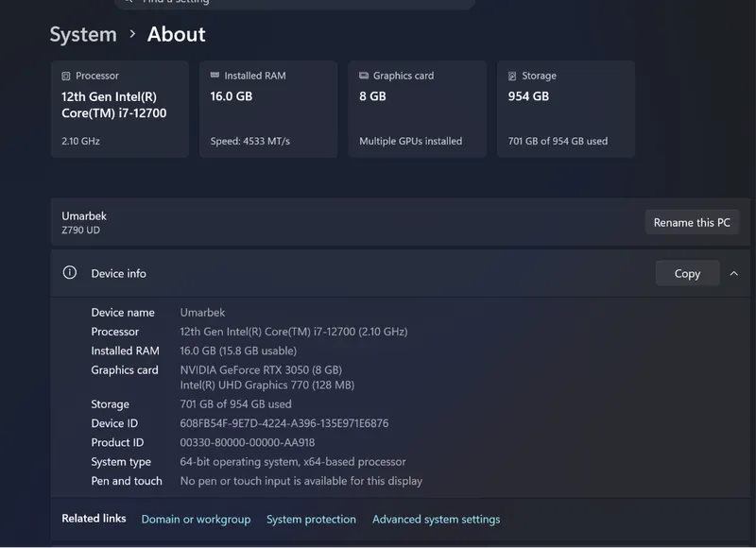This screenshot has height=548, width=756.
Task: Click the Installed RAM icon
Action: pyautogui.click(x=215, y=76)
